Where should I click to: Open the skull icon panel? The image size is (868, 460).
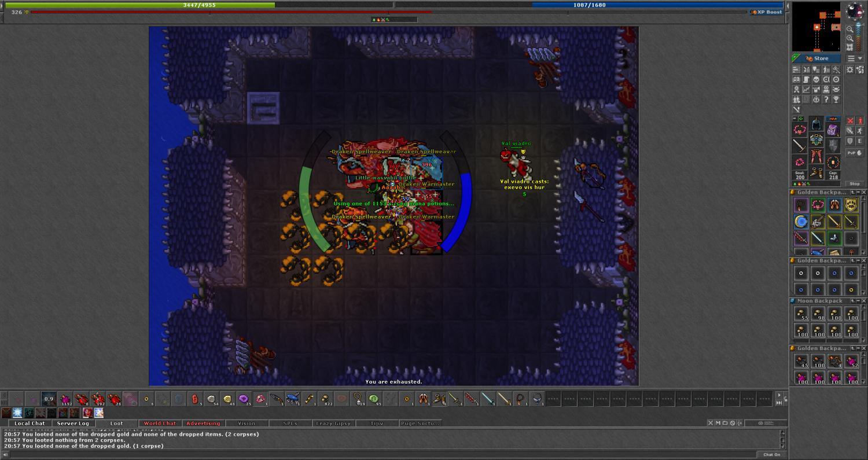click(x=816, y=79)
